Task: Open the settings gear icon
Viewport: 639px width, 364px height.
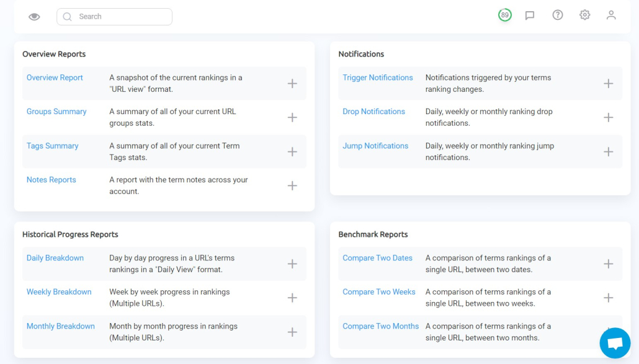Action: [x=585, y=15]
